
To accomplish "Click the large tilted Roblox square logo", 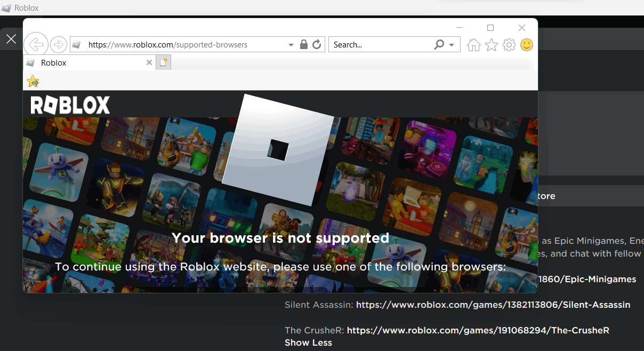I will (278, 150).
